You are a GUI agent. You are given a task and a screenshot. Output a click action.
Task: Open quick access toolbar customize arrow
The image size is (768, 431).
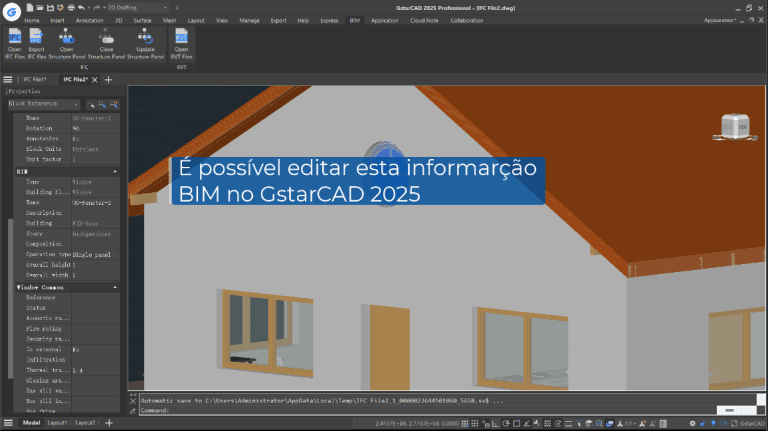tap(177, 7)
